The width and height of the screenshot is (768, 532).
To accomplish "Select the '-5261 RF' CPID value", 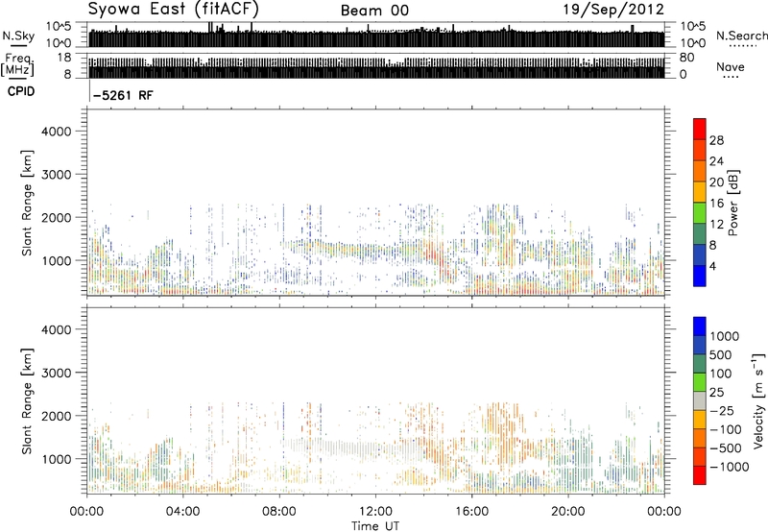I will click(123, 95).
